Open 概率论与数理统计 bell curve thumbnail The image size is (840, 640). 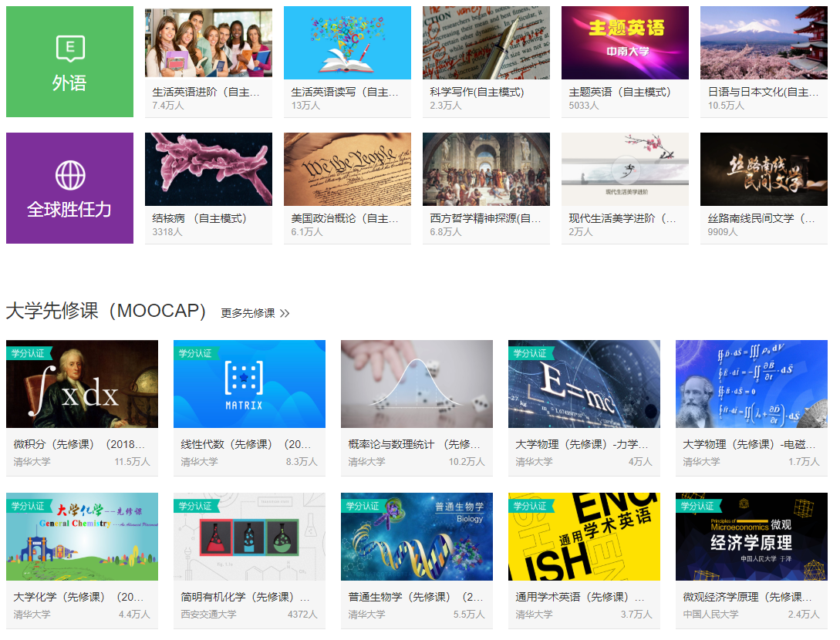point(417,384)
